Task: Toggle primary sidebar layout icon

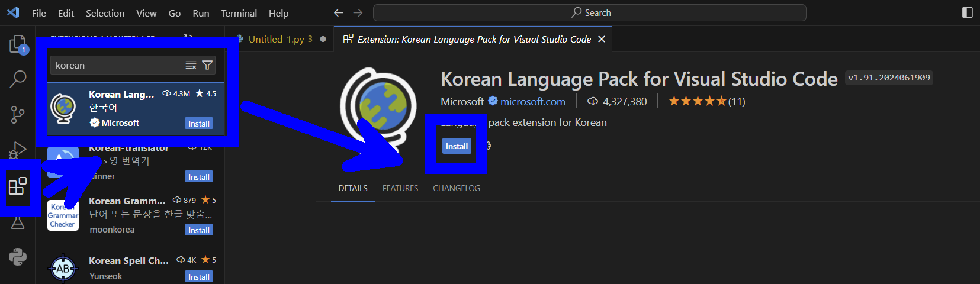Action: pos(968,12)
